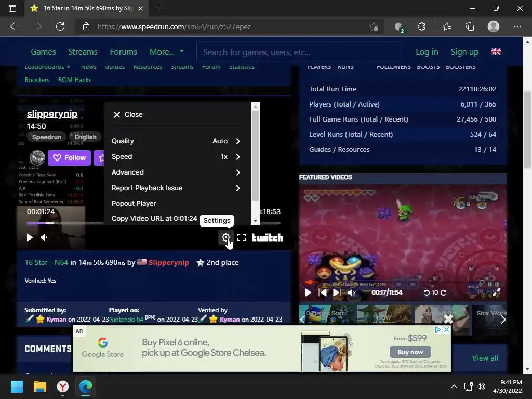Open Slipperynip runner profile link
Image resolution: width=532 pixels, height=399 pixels.
click(x=169, y=262)
